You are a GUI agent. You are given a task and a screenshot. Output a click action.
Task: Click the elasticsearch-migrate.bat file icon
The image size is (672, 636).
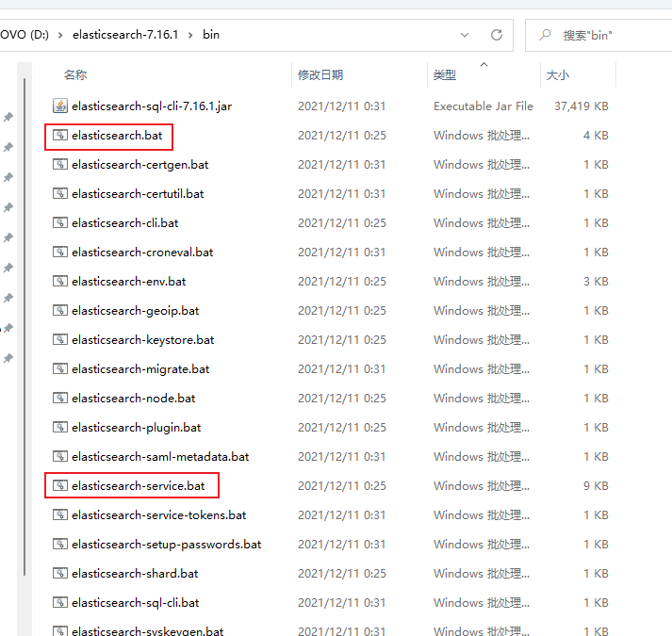tap(60, 369)
